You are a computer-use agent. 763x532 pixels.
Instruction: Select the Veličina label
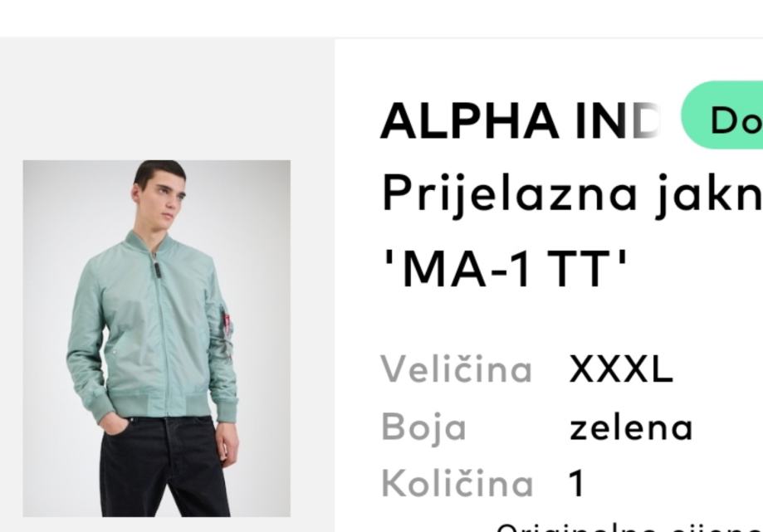click(457, 369)
